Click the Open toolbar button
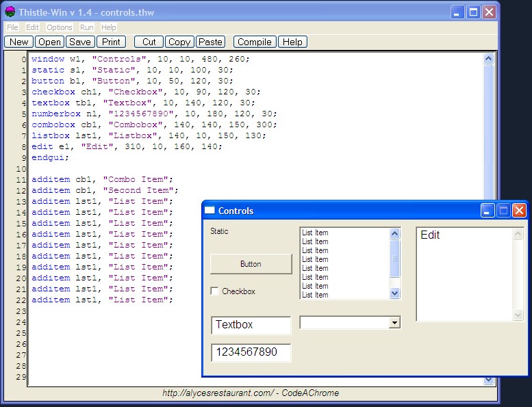Viewport: 532px width, 407px height. click(x=49, y=42)
